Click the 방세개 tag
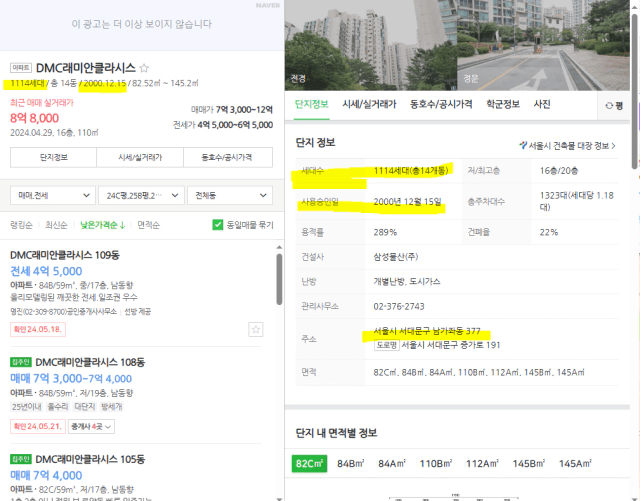The height and width of the screenshot is (501, 640). click(111, 407)
